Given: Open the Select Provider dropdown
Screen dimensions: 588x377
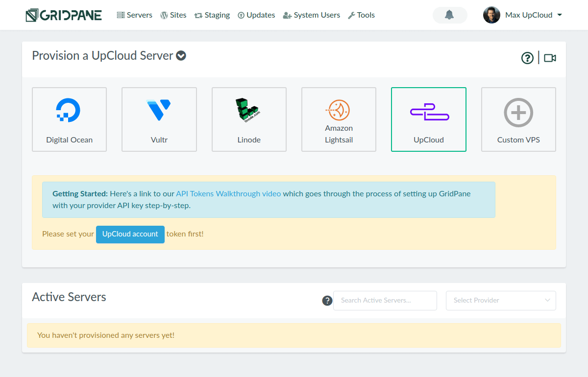Looking at the screenshot, I should (x=501, y=301).
